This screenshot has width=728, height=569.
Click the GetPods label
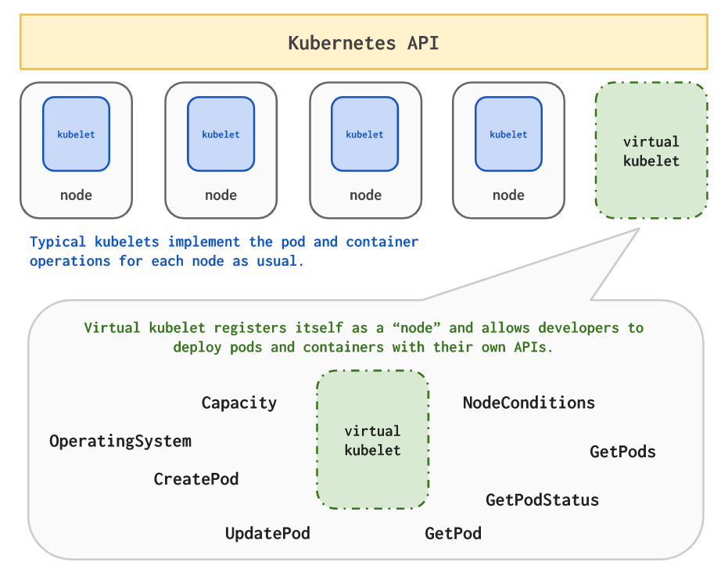point(622,452)
